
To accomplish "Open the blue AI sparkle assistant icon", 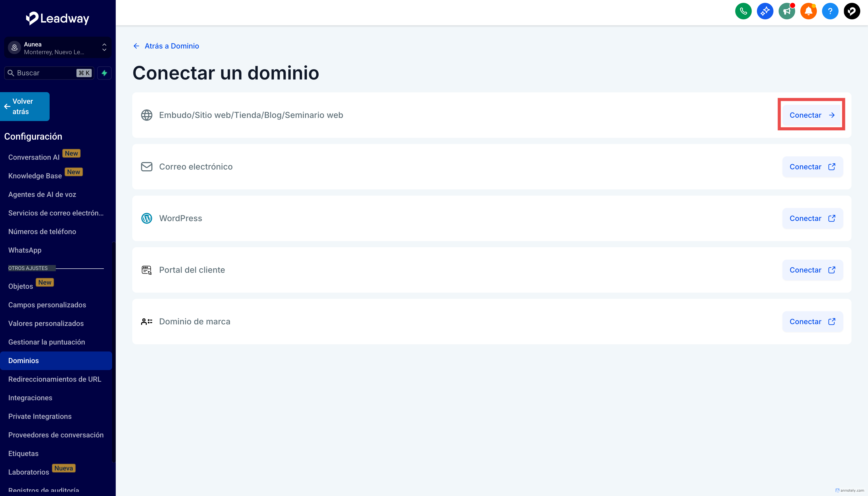I will click(x=765, y=11).
